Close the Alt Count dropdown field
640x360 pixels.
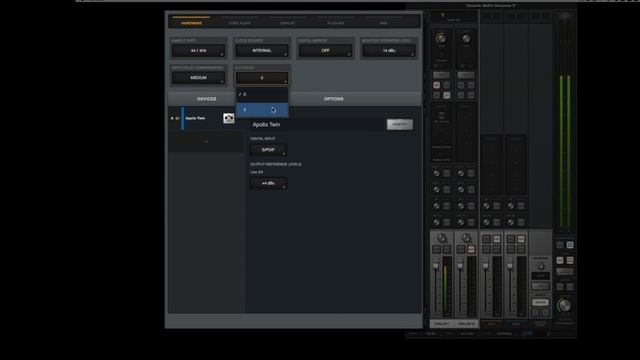[262, 78]
